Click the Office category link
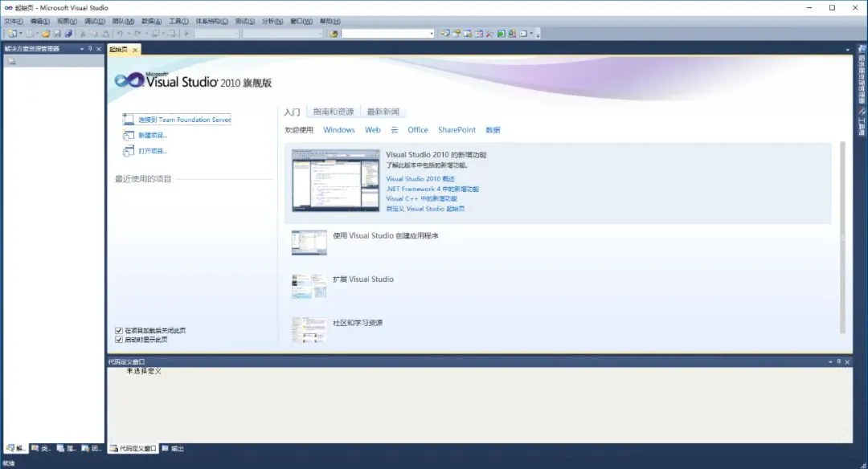Screen dimensions: 868x469 [x=418, y=129]
